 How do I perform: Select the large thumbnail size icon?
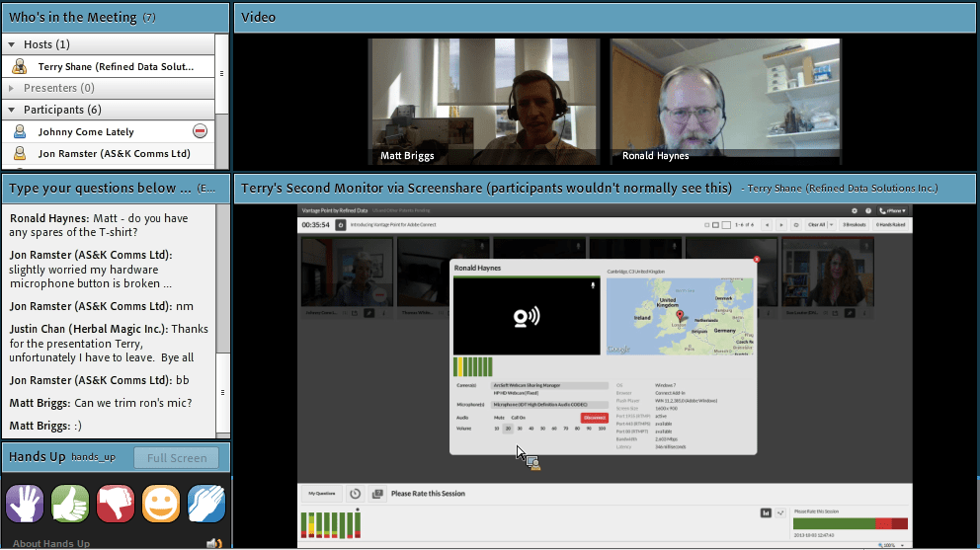726,225
